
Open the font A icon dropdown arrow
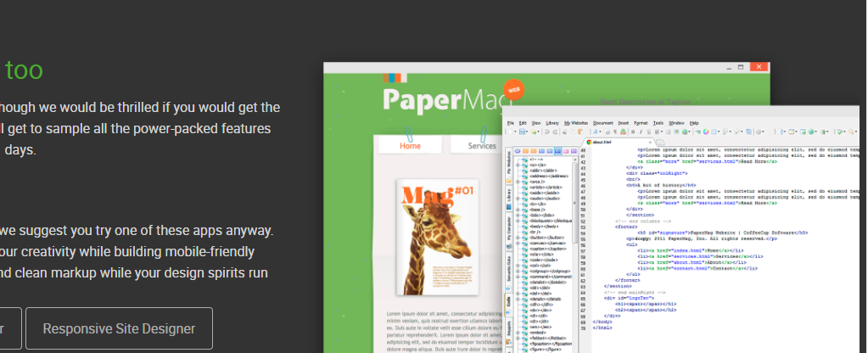tap(600, 132)
